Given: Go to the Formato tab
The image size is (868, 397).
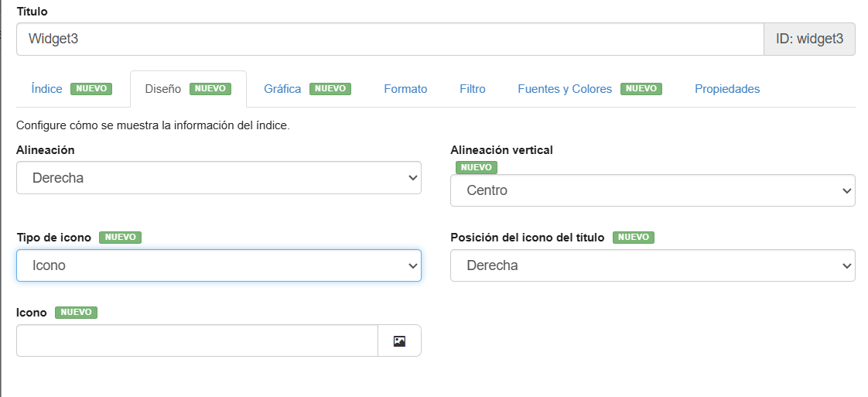Looking at the screenshot, I should point(405,89).
